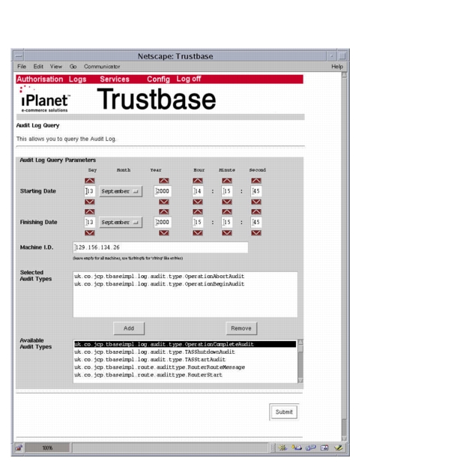Submit the audit log query
Viewport: 457px width, 476px height.
(x=284, y=412)
